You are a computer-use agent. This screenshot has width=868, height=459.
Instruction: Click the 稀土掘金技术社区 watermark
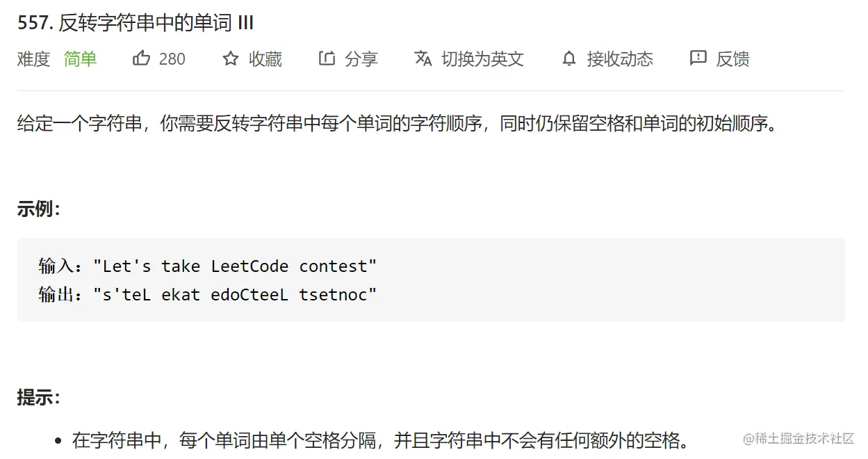(799, 439)
